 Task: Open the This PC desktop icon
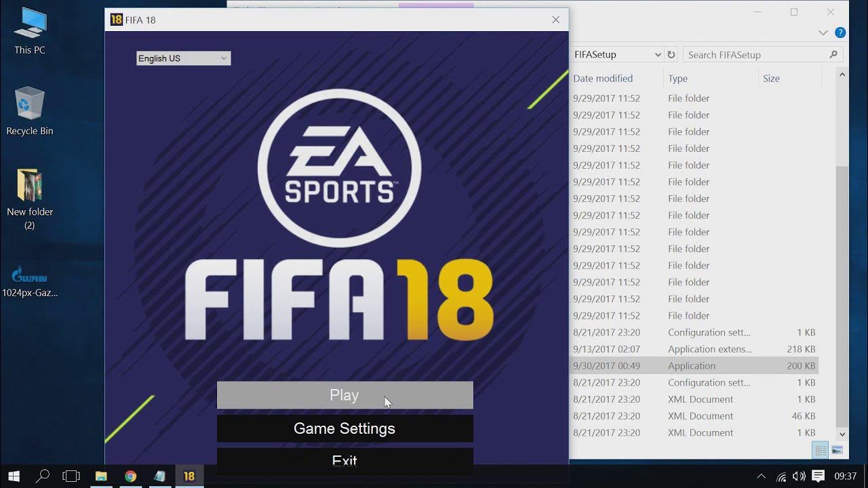[x=30, y=30]
